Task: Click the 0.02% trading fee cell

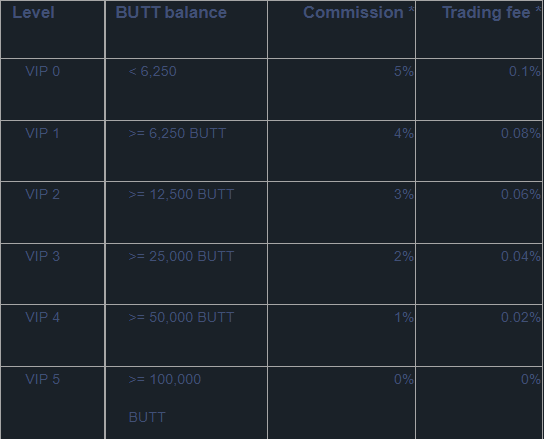Action: click(x=479, y=335)
